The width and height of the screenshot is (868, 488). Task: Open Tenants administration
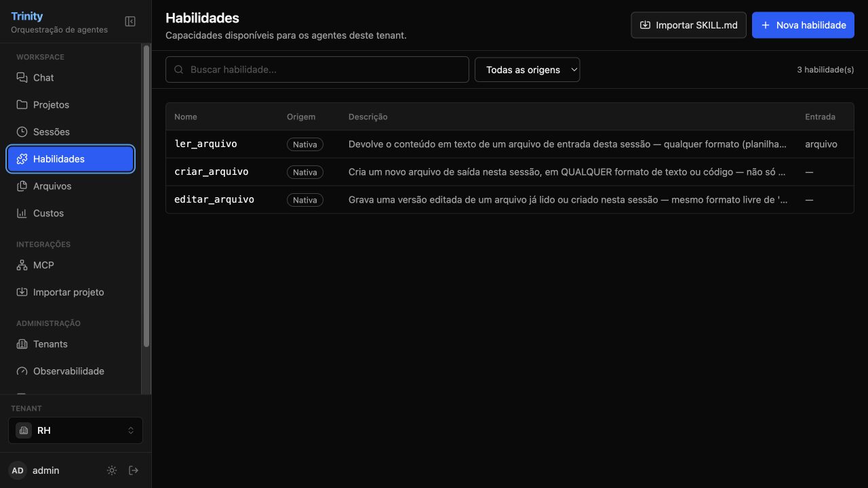(71, 344)
